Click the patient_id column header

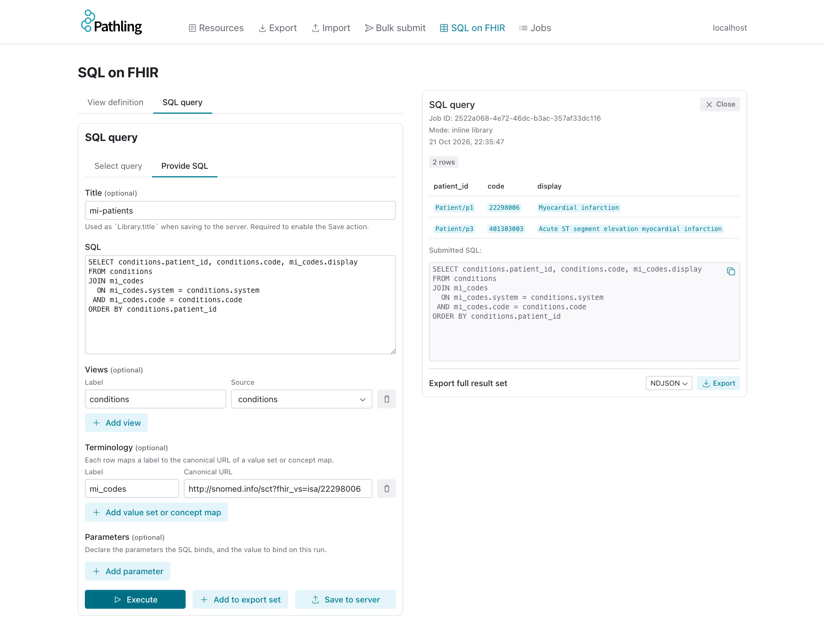tap(451, 186)
